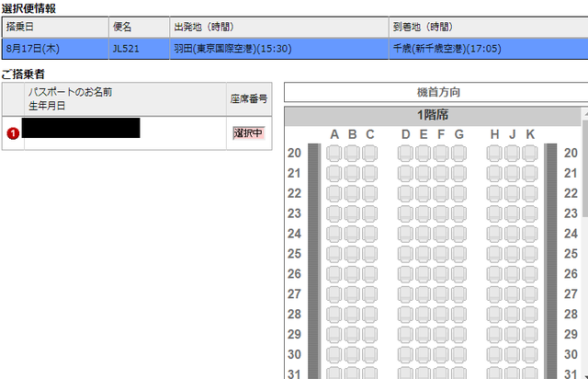This screenshot has width=588, height=379.
Task: Choose seat 22J
Action: pyautogui.click(x=513, y=193)
